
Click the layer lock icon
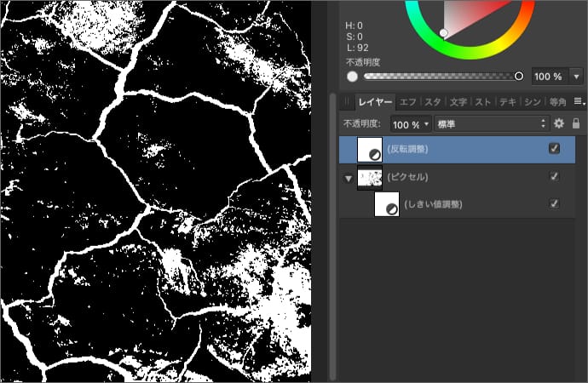pyautogui.click(x=577, y=124)
